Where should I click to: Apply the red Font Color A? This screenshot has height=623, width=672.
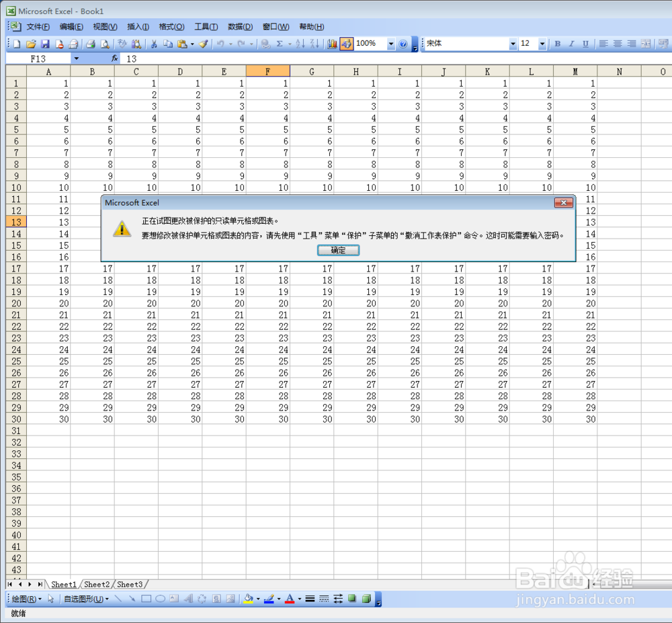(290, 599)
